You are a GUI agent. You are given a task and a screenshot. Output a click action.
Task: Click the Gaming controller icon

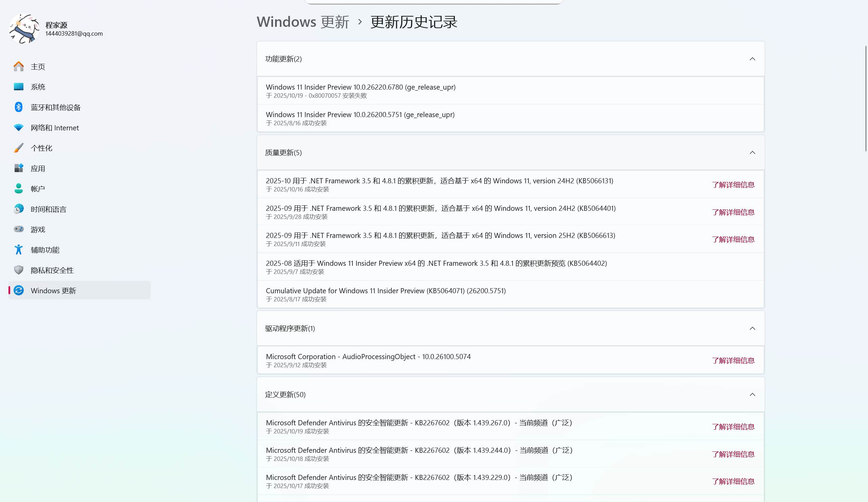(x=19, y=229)
